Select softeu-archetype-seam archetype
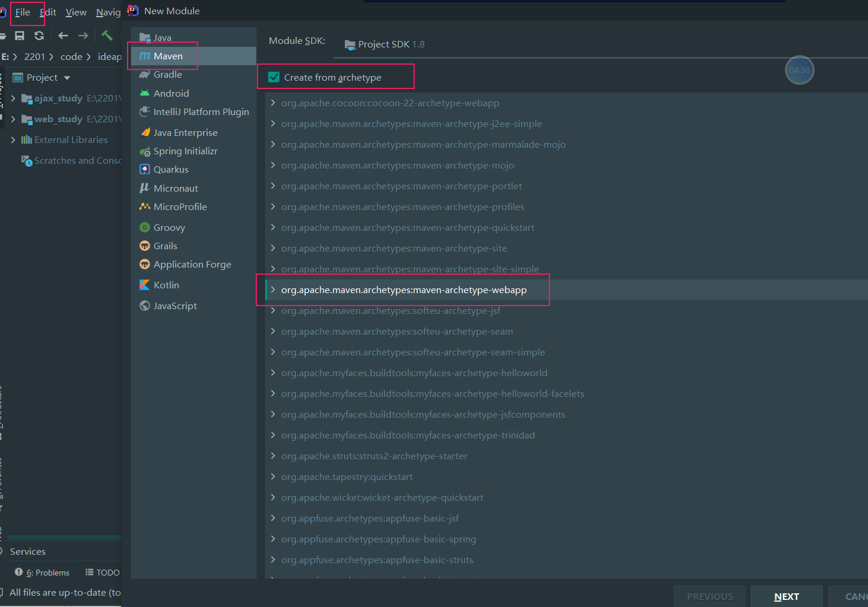This screenshot has height=607, width=868. point(397,331)
